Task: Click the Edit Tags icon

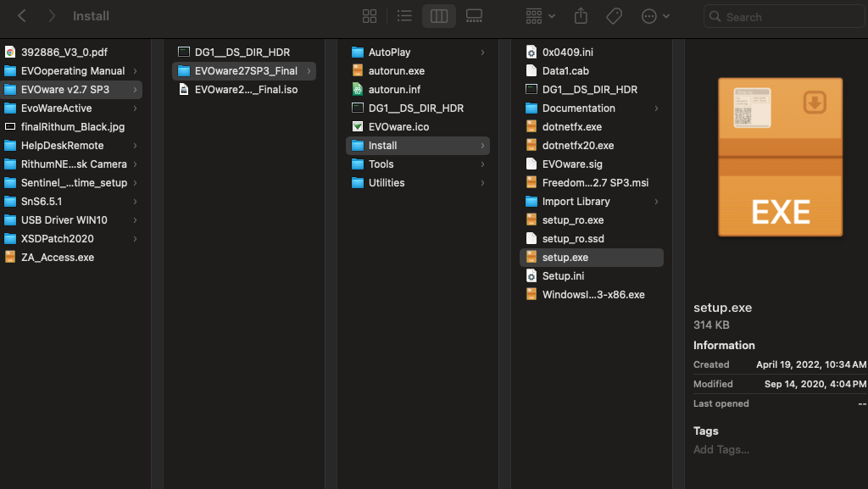Action: click(x=614, y=16)
